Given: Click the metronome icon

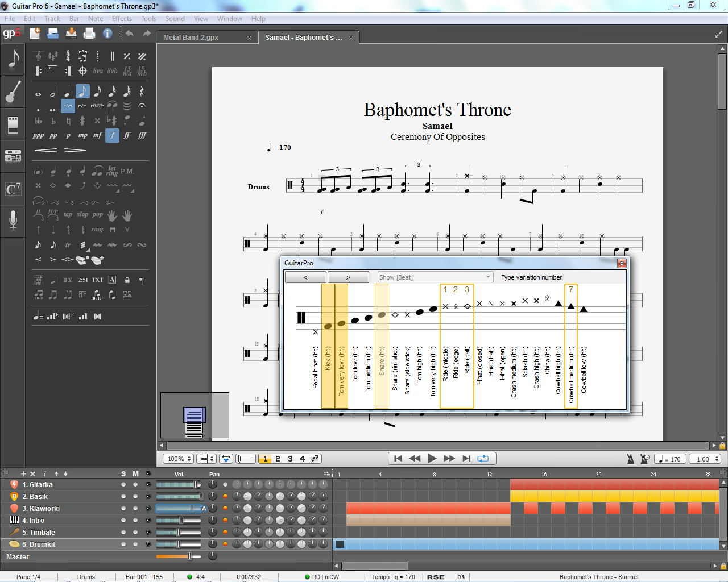Looking at the screenshot, I should tap(630, 459).
